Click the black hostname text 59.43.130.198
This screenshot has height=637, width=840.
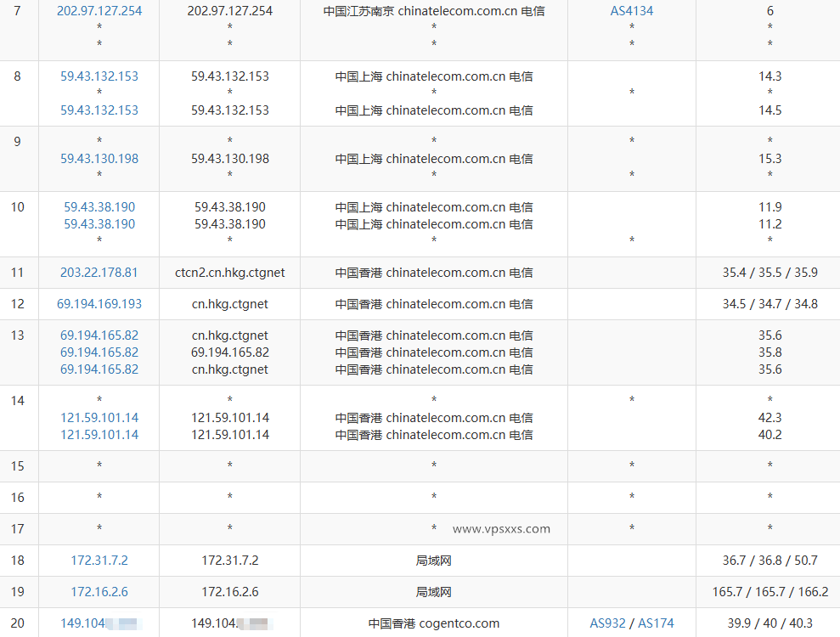pos(230,159)
